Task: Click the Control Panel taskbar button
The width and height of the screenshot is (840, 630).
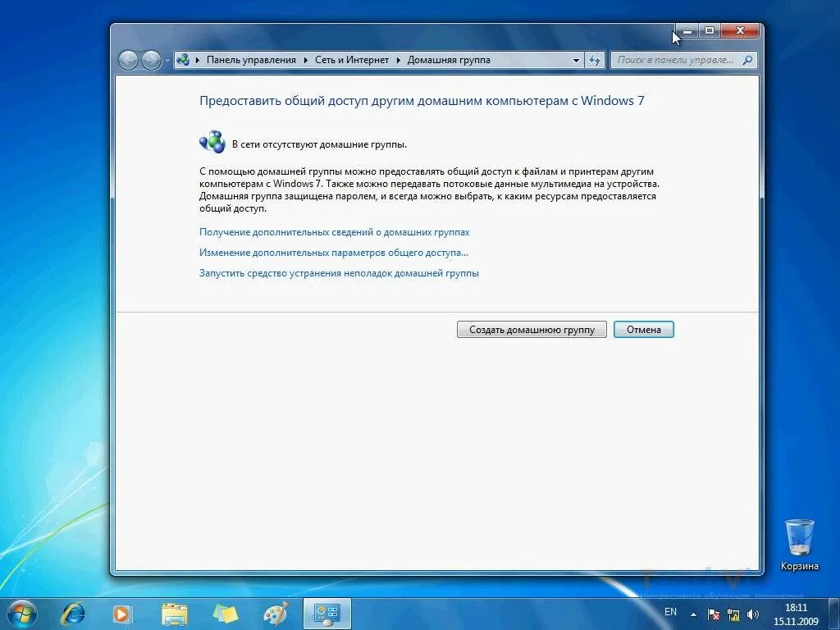Action: click(327, 614)
